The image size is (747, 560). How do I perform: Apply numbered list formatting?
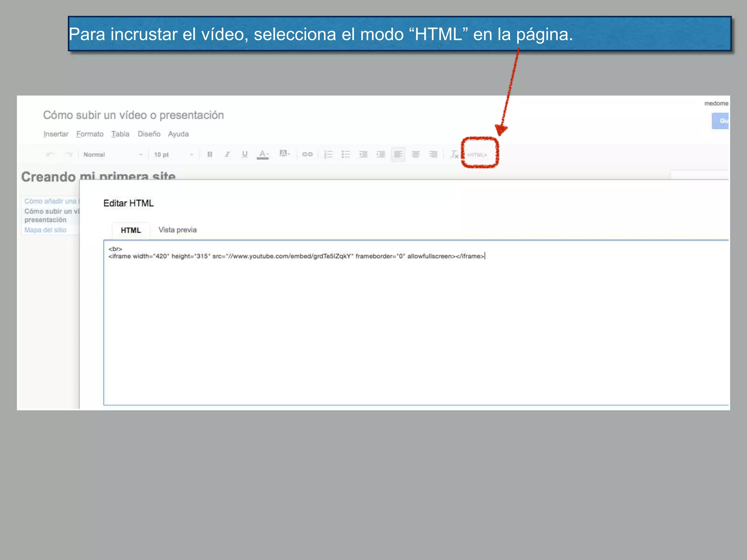[x=328, y=154]
